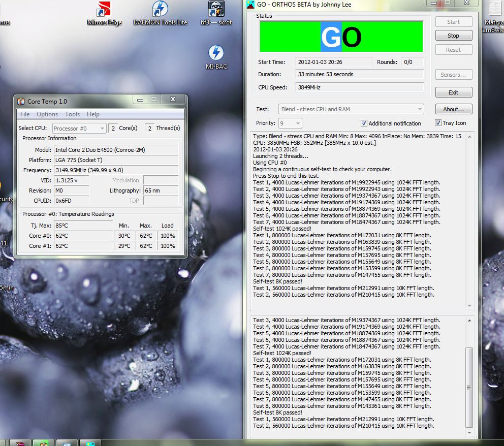Viewport: 504px width, 446px height.
Task: Open the Priority dropdown set to 9
Action: (x=290, y=123)
